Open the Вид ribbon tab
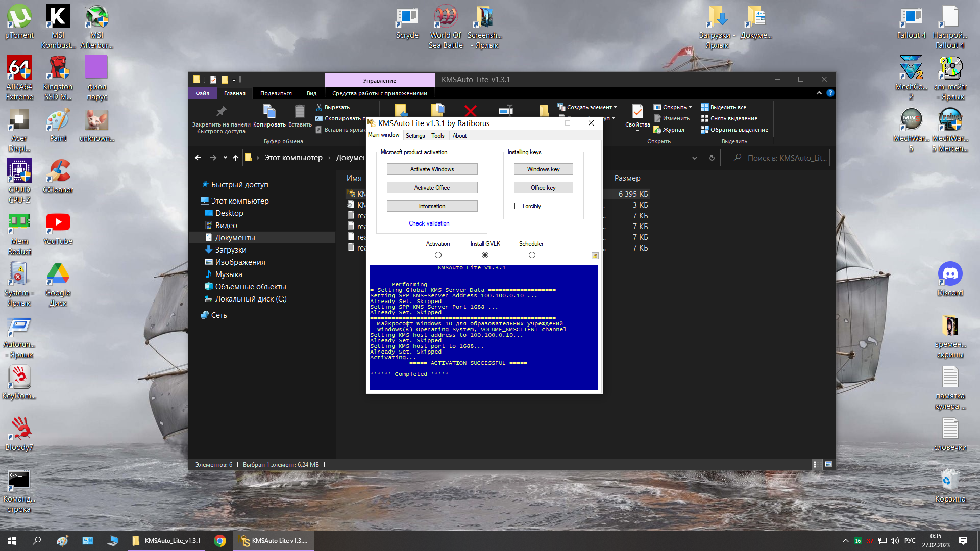Screen dimensions: 980x551 tap(311, 93)
